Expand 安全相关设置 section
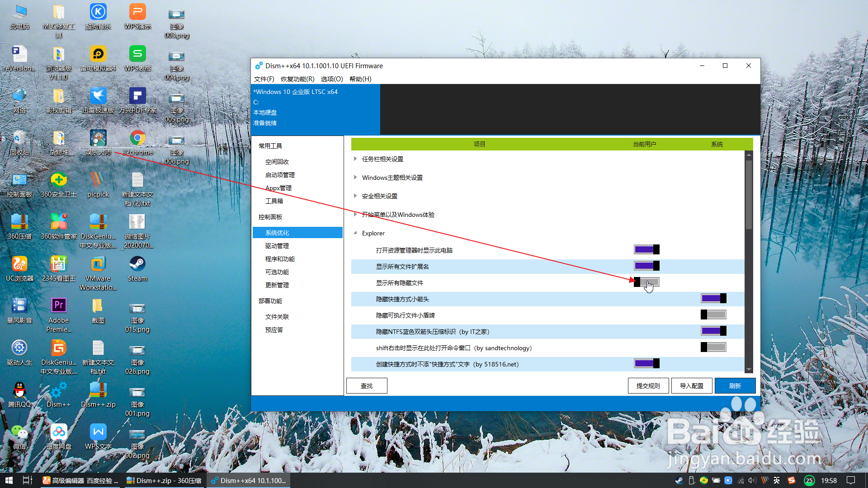868x488 pixels. point(355,196)
